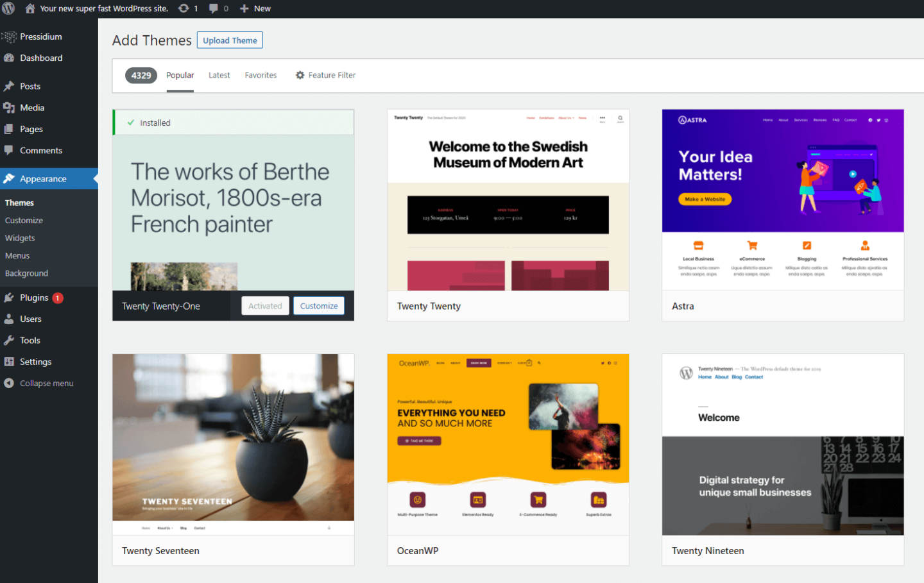Viewport: 924px width, 583px height.
Task: Click the home icon beside site name
Action: coord(30,8)
